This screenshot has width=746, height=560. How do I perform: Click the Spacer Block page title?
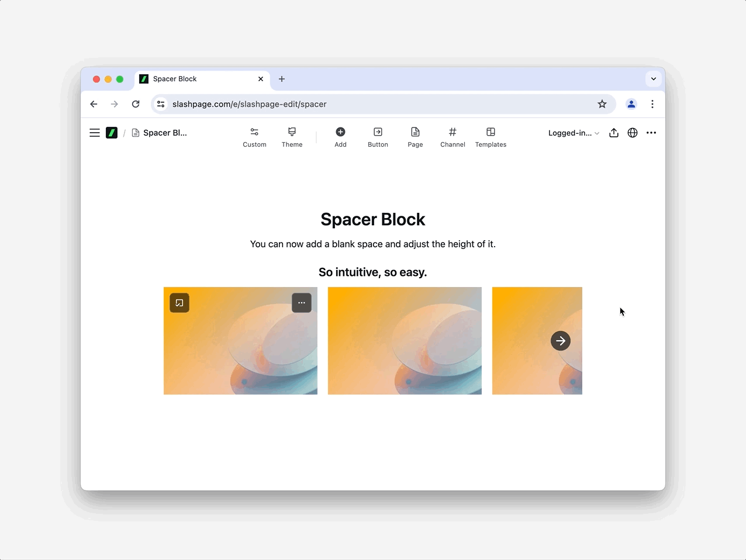point(373,219)
